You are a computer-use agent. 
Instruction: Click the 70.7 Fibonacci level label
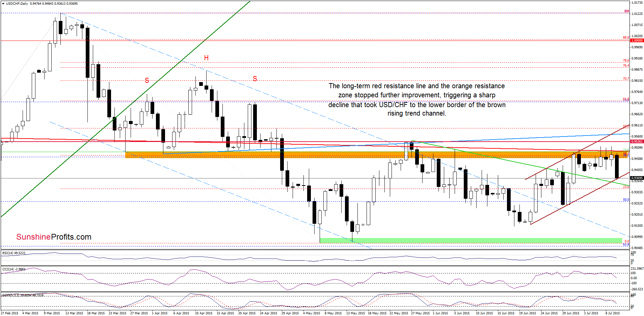[x=626, y=79]
